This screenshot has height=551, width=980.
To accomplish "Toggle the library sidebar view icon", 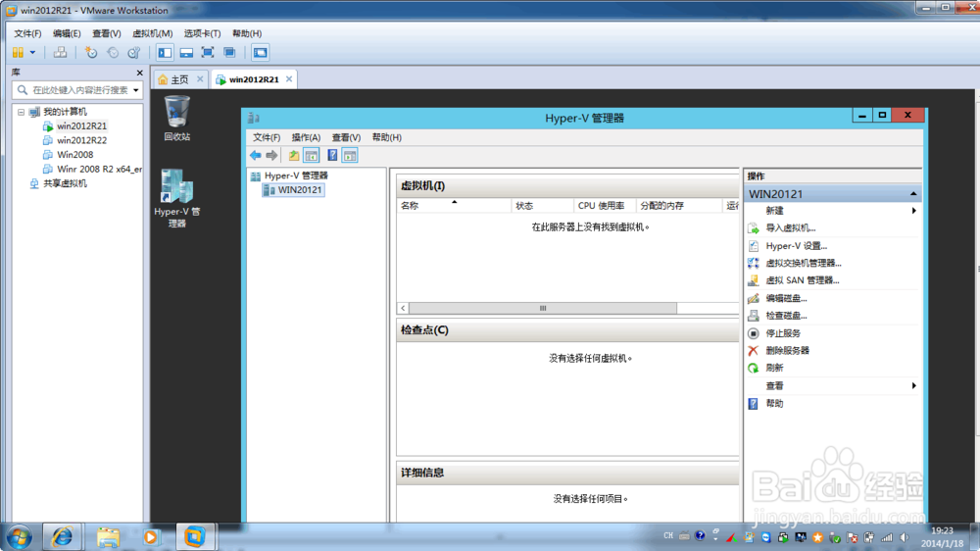I will (x=165, y=53).
